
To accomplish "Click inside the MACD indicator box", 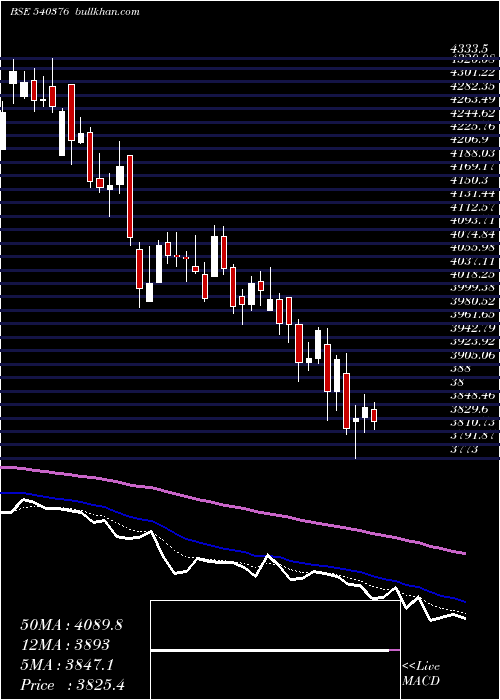I will click(x=275, y=650).
